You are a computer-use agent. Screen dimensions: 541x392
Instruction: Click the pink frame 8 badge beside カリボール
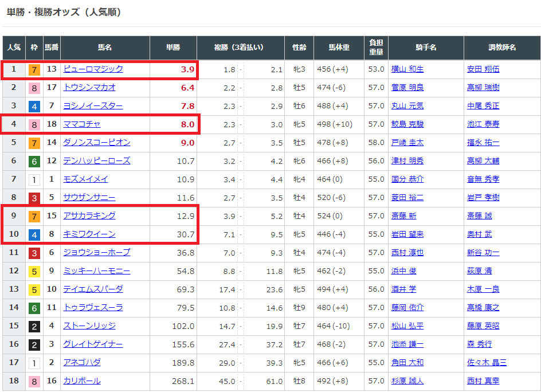pos(34,381)
